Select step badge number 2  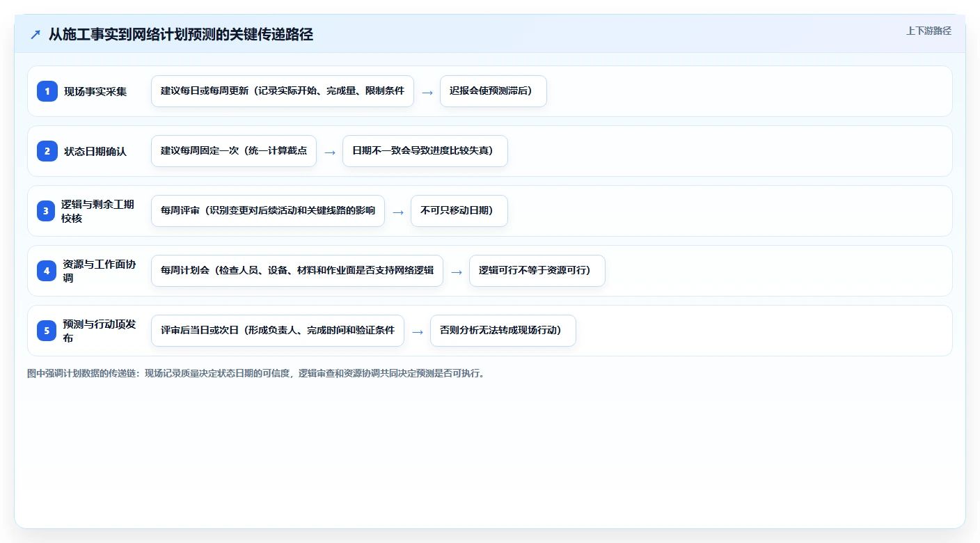pyautogui.click(x=47, y=151)
